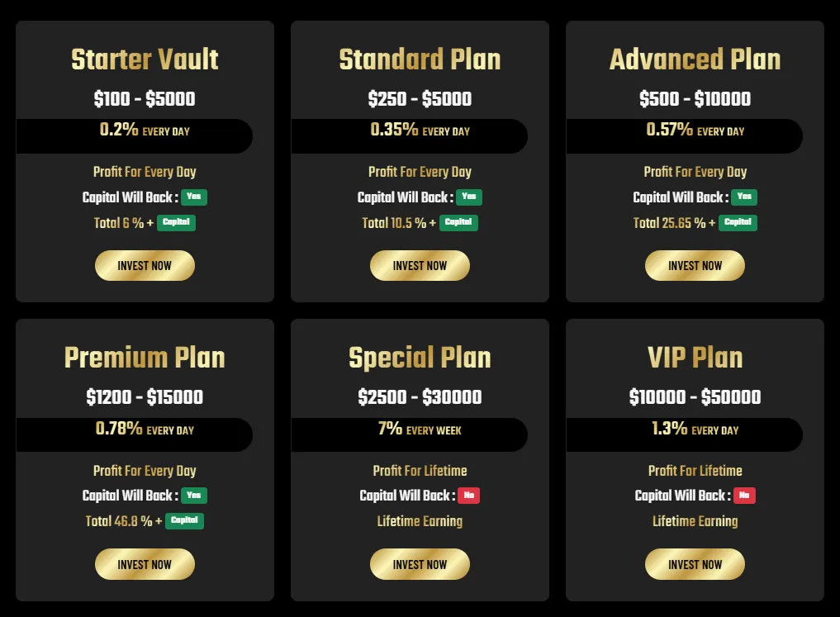
Task: Select Invest Now for Special Plan
Action: pyautogui.click(x=420, y=565)
